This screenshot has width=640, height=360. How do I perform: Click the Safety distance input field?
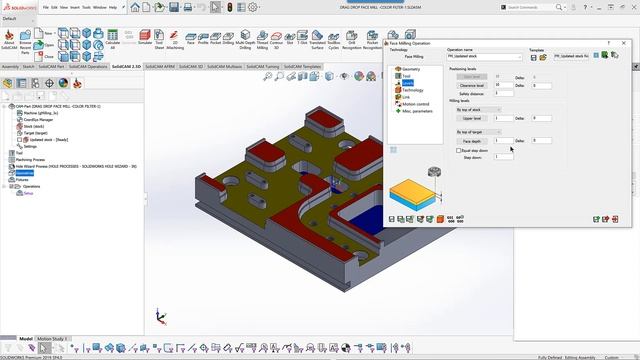(504, 93)
